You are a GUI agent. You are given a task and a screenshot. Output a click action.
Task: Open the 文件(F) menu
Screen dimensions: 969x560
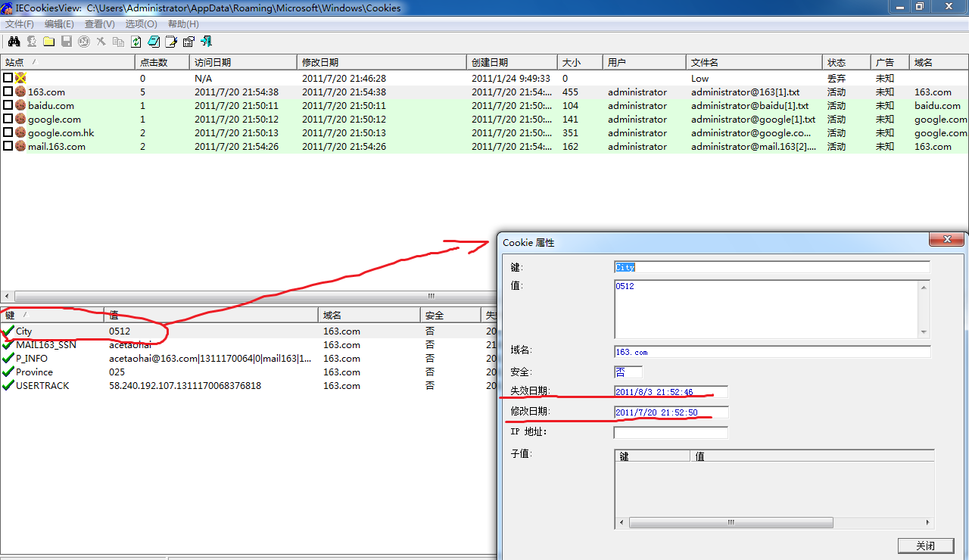click(x=20, y=24)
